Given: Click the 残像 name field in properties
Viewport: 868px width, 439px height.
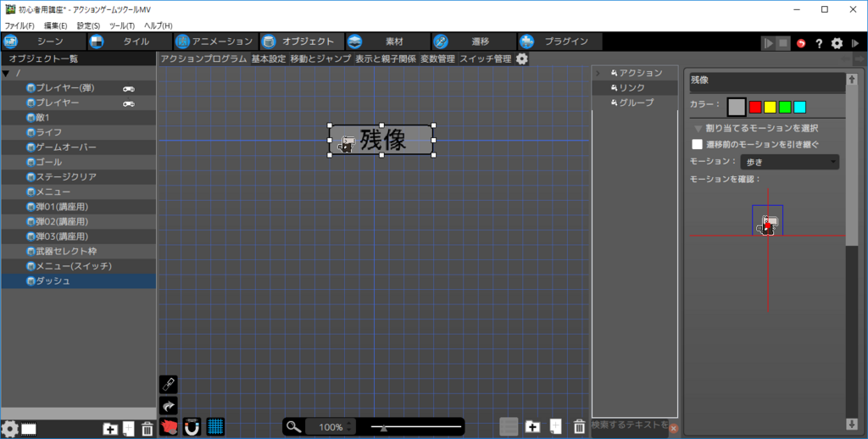Looking at the screenshot, I should (766, 81).
